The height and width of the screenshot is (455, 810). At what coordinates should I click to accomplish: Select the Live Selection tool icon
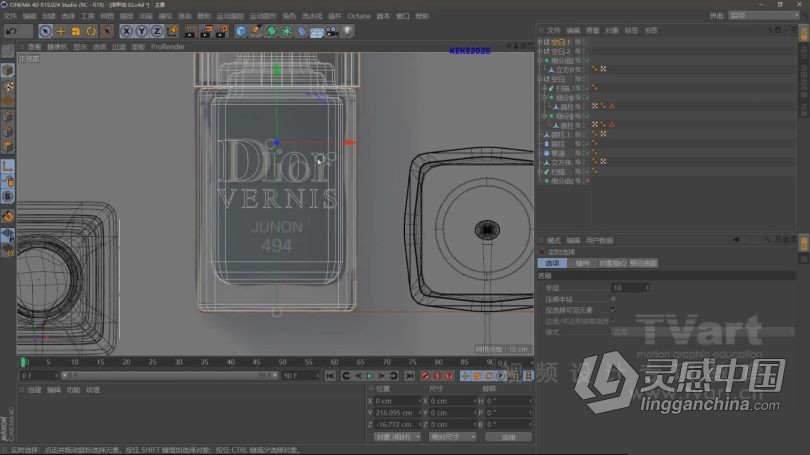click(45, 32)
